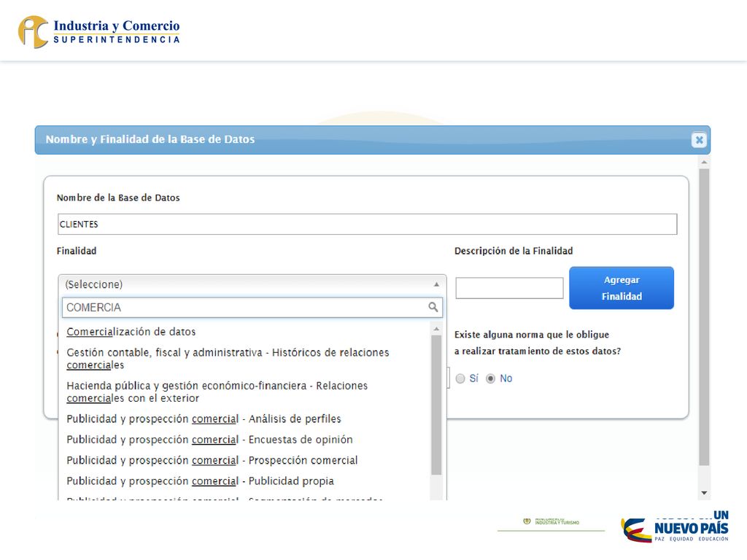The height and width of the screenshot is (560, 747).
Task: Collapse the Finalidad (Seleccione) dropdown
Action: coord(252,284)
